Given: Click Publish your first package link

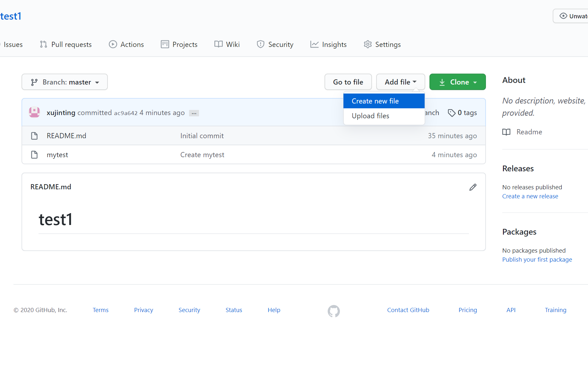Looking at the screenshot, I should point(537,259).
